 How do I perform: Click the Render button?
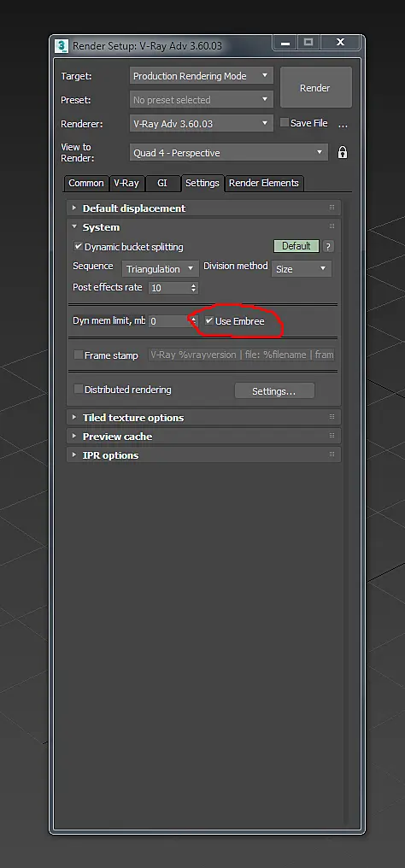point(315,87)
